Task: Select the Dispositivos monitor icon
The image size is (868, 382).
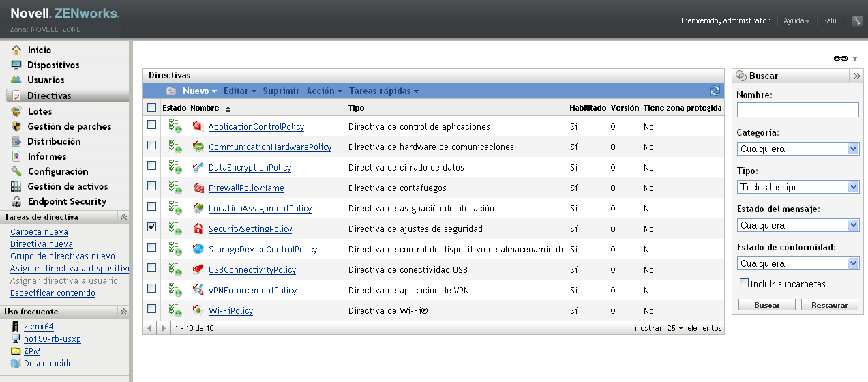Action: pos(16,65)
